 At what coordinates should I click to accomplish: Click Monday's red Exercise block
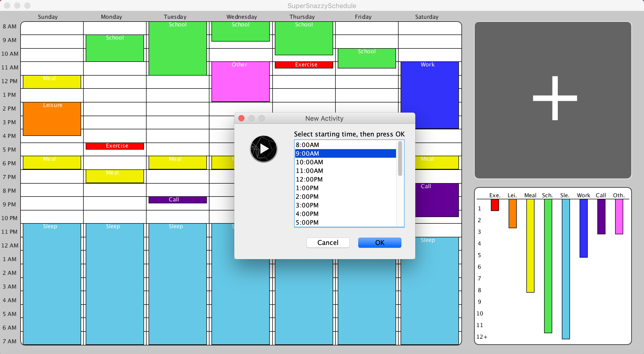coord(115,146)
